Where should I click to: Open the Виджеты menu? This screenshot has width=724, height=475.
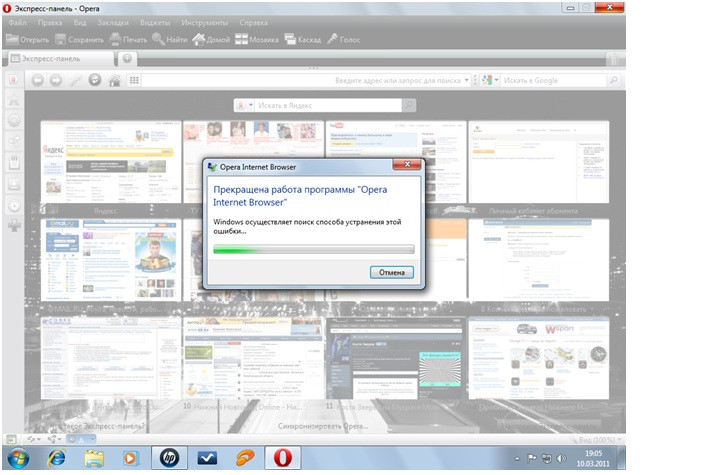point(155,22)
